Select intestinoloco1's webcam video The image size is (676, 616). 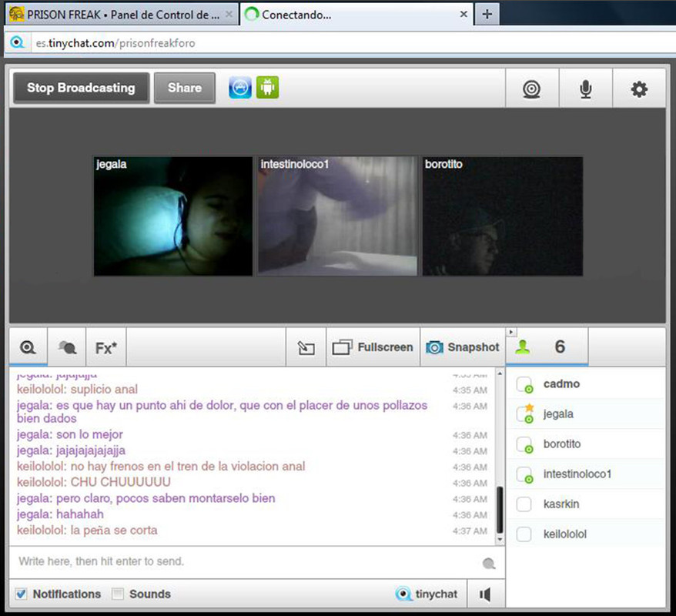[337, 216]
